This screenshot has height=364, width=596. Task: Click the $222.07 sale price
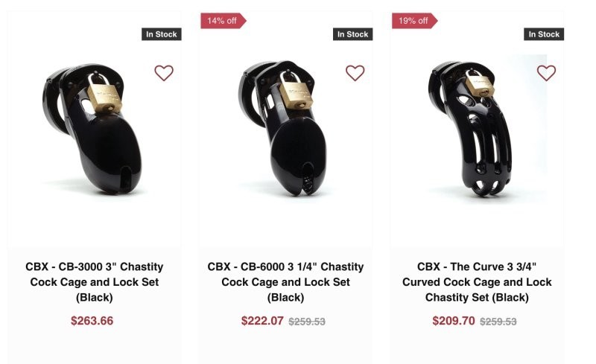[x=262, y=321]
